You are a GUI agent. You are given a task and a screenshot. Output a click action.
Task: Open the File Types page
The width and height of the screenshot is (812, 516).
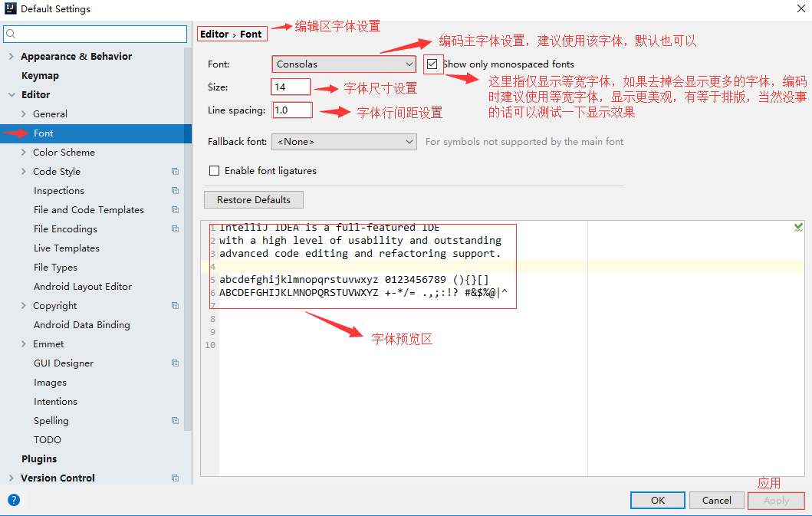[55, 268]
